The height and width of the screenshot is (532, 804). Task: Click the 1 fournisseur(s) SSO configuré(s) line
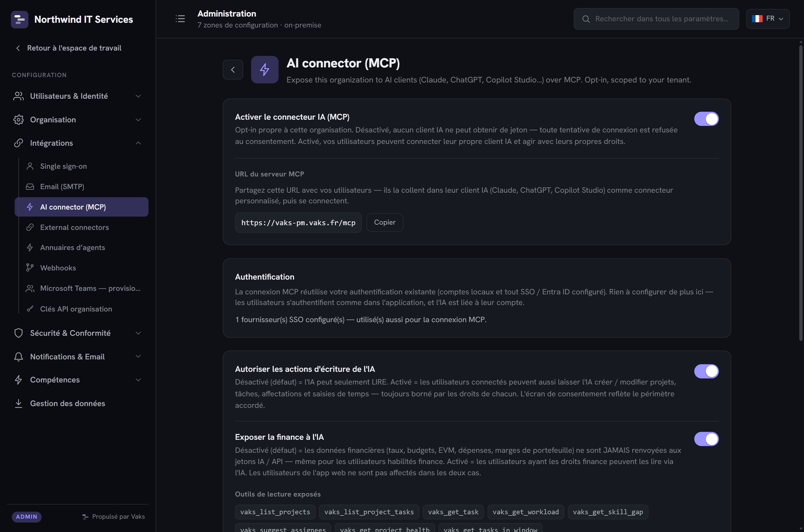361,319
